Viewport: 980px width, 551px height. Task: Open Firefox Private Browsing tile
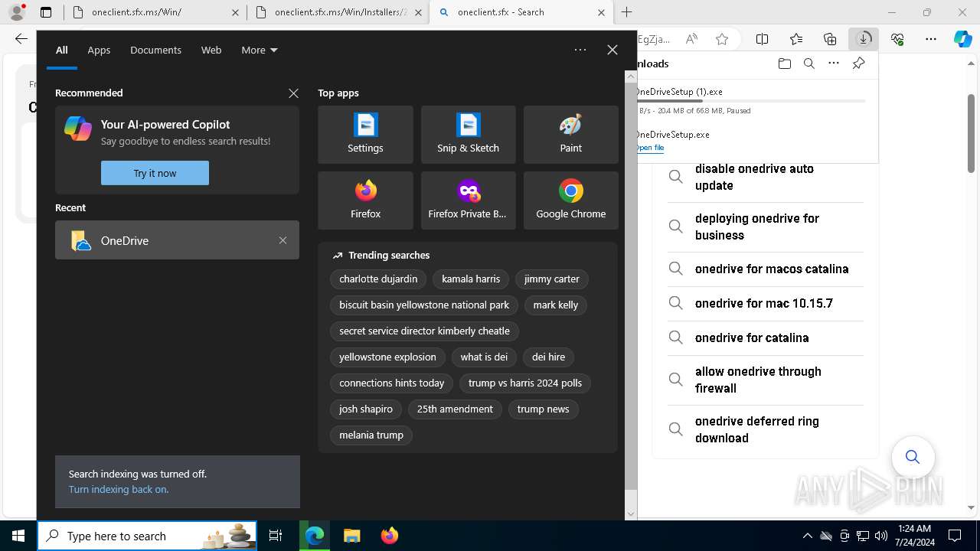(x=468, y=201)
